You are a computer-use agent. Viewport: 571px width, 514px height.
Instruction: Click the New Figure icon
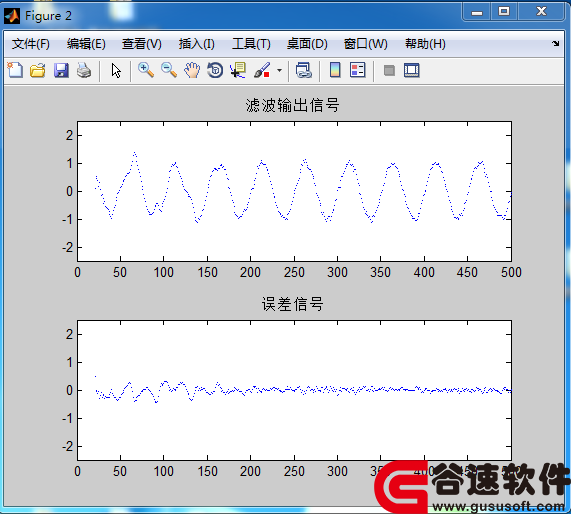15,70
